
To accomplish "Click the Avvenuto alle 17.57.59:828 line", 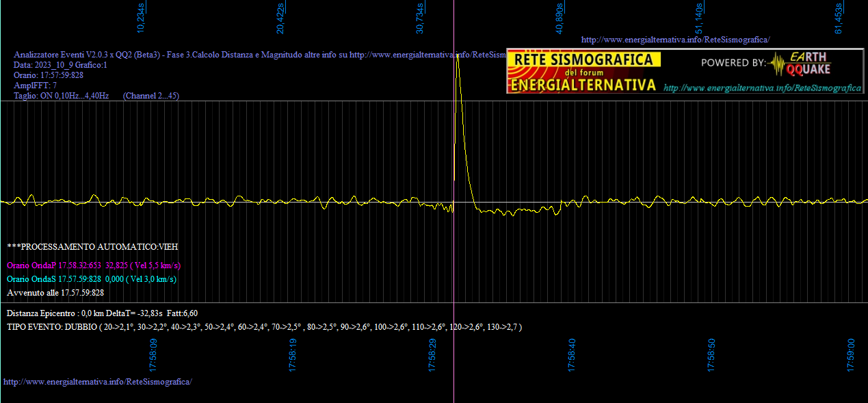I will (55, 292).
